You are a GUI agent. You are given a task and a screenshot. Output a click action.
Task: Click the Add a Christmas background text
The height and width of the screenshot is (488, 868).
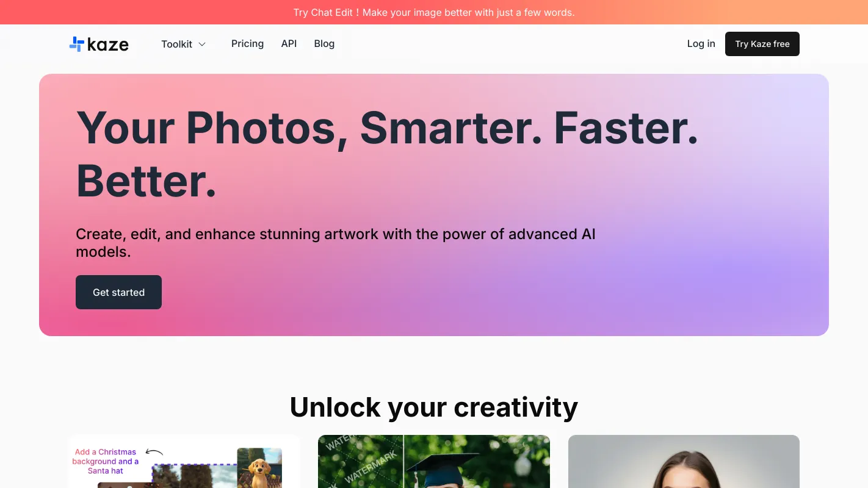[x=105, y=461]
